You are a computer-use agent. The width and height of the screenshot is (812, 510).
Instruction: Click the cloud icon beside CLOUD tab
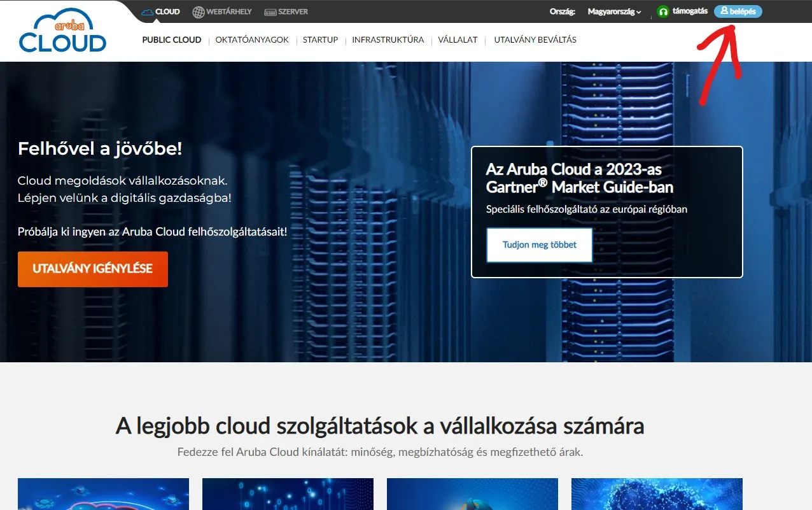pyautogui.click(x=148, y=11)
